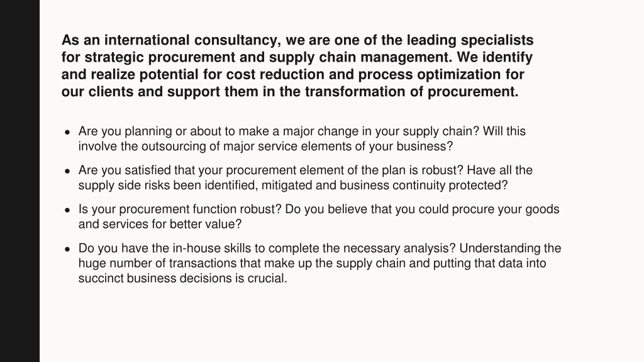Click the bullet marker before "Do you have the in-house"
Screen dimensions: 644x362
pyautogui.click(x=67, y=249)
